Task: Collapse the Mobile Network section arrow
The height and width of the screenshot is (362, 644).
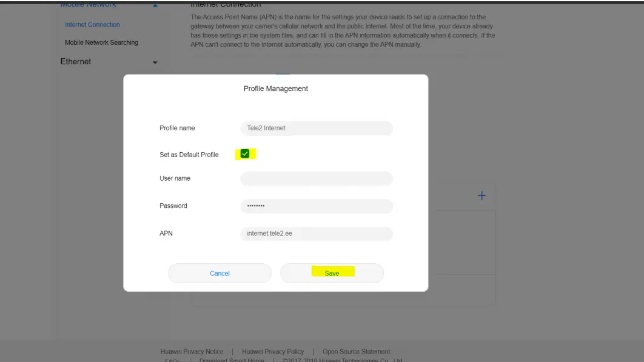Action: tap(155, 5)
